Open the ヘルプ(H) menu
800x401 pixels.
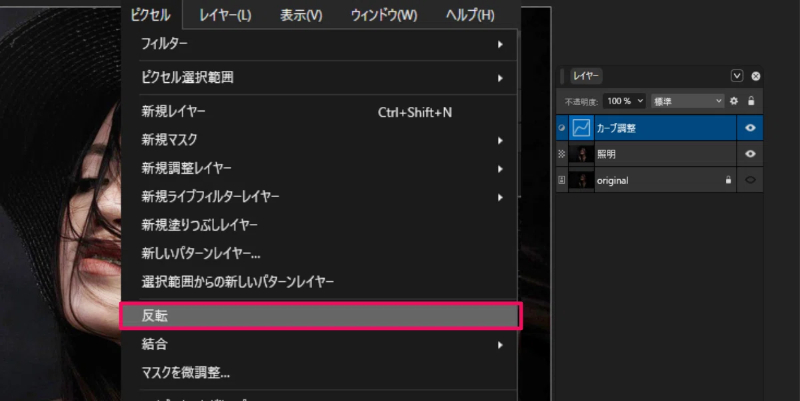coord(470,15)
